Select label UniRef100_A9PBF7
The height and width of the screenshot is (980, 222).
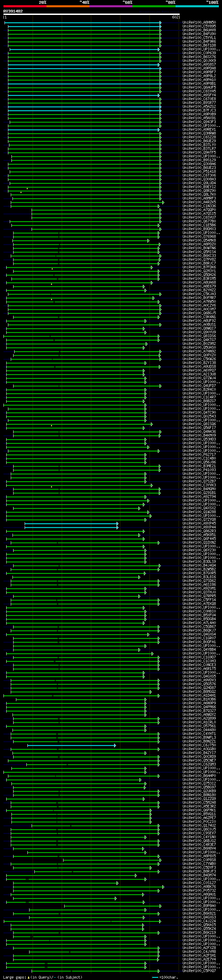pyautogui.click(x=199, y=72)
